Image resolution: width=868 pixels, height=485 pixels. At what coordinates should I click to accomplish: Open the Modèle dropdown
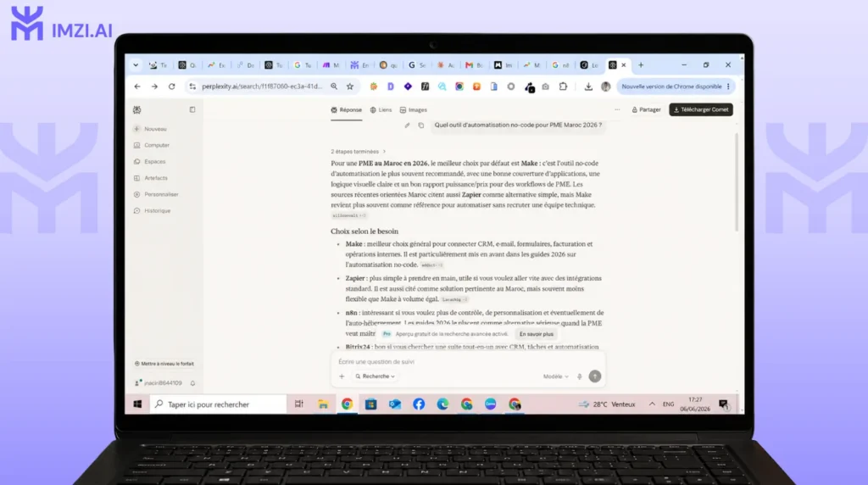(x=556, y=376)
